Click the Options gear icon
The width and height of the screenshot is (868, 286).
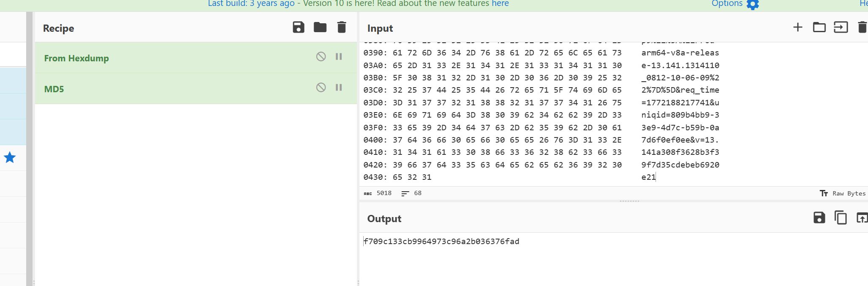tap(753, 4)
